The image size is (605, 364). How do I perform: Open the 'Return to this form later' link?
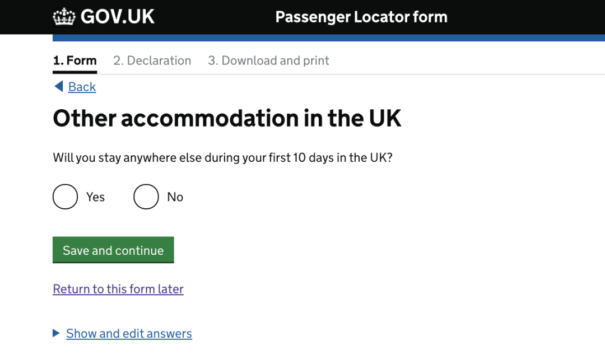(x=118, y=289)
